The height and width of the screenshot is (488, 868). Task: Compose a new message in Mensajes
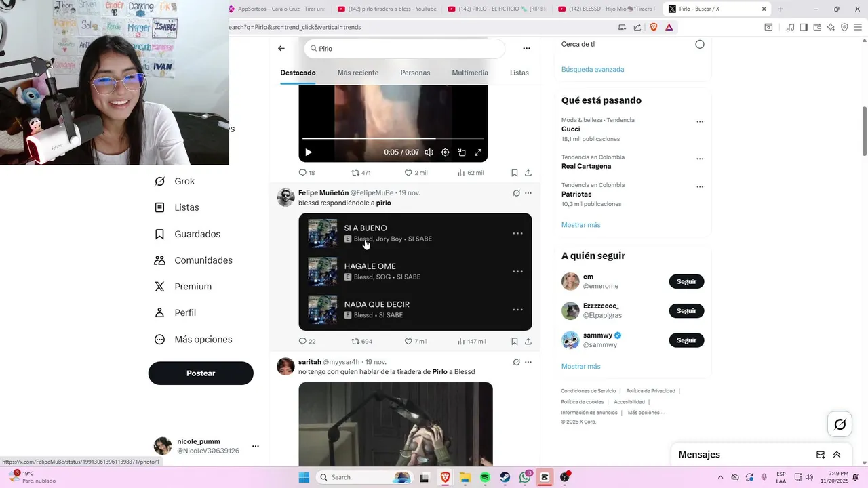pyautogui.click(x=821, y=455)
